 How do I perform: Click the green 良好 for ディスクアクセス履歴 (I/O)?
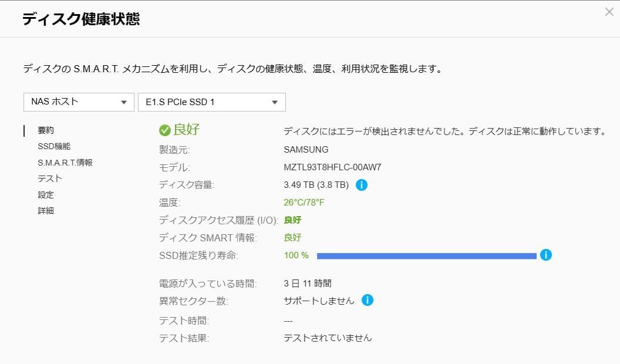[293, 220]
